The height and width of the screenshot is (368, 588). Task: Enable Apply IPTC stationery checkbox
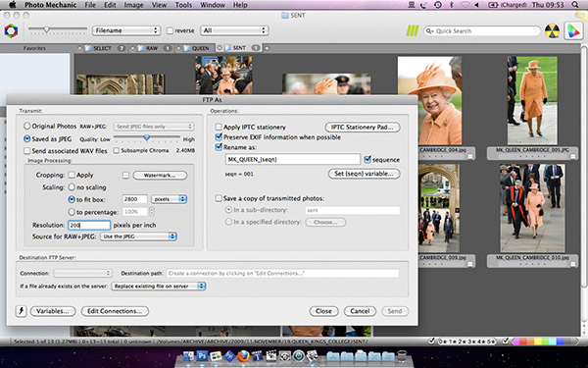(219, 127)
